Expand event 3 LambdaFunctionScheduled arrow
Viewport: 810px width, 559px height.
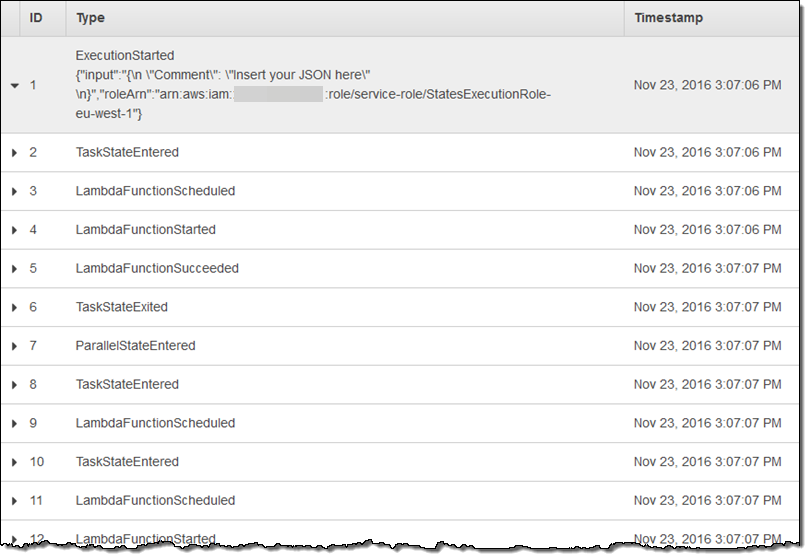[x=15, y=191]
